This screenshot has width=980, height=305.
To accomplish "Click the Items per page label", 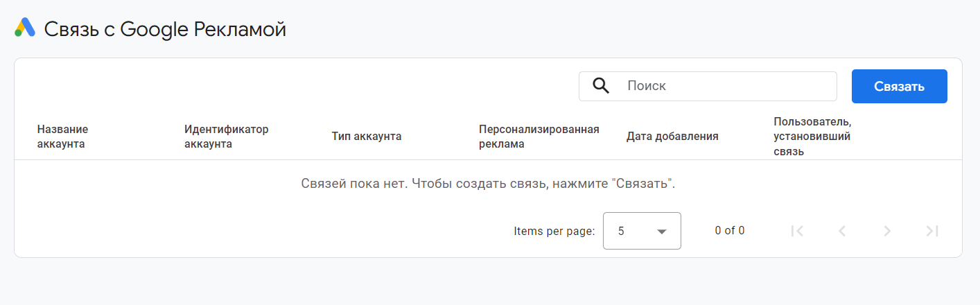I will coord(554,232).
